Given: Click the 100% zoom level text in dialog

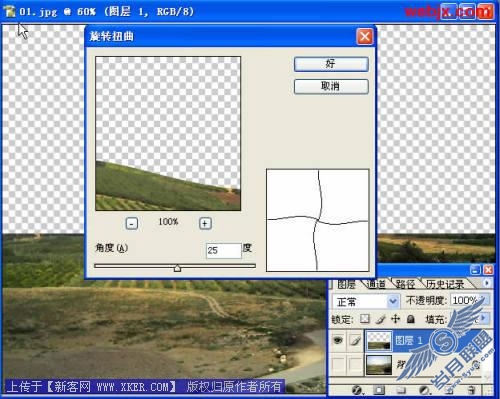Looking at the screenshot, I should click(x=168, y=222).
